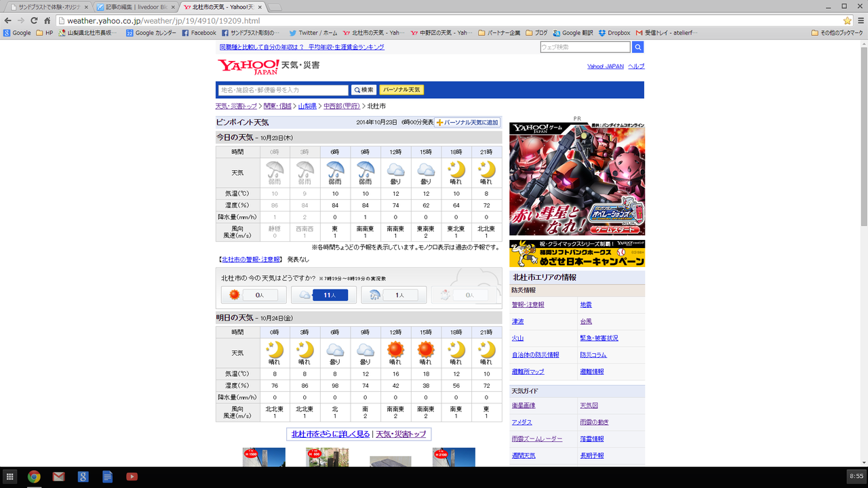Open the 地震 link

[585, 305]
